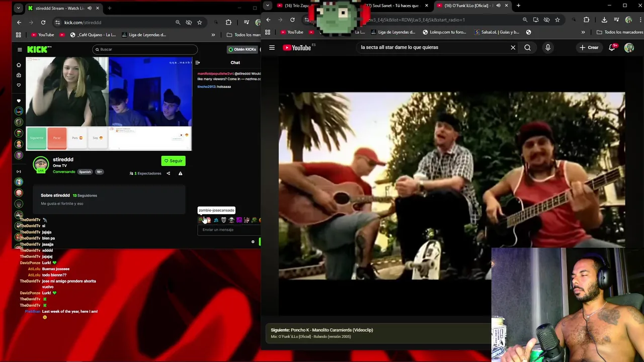Open stireddd channel avatar
Viewport: 644px width, 362px height.
[x=41, y=164]
